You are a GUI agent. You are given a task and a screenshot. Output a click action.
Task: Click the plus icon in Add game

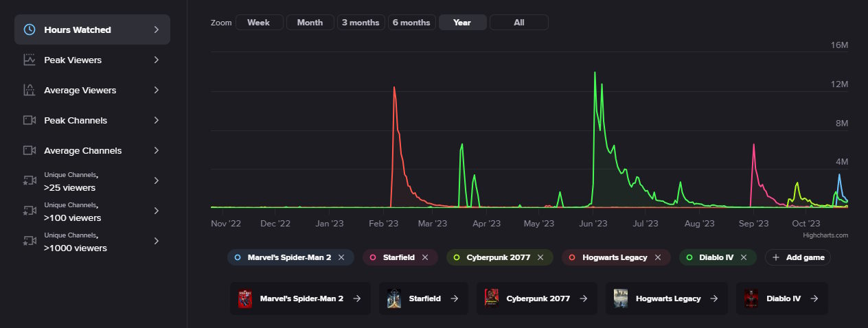pos(776,257)
